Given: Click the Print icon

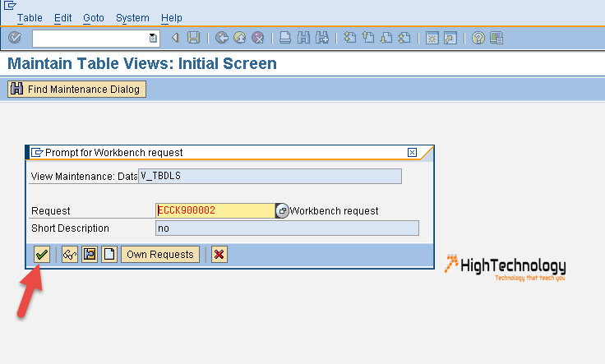Looking at the screenshot, I should point(285,38).
